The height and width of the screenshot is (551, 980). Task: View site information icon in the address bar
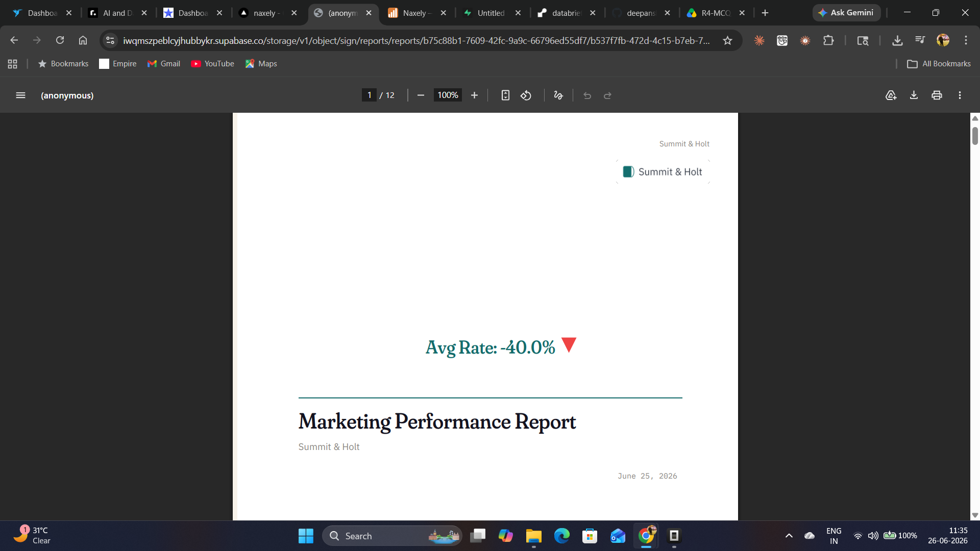(110, 40)
